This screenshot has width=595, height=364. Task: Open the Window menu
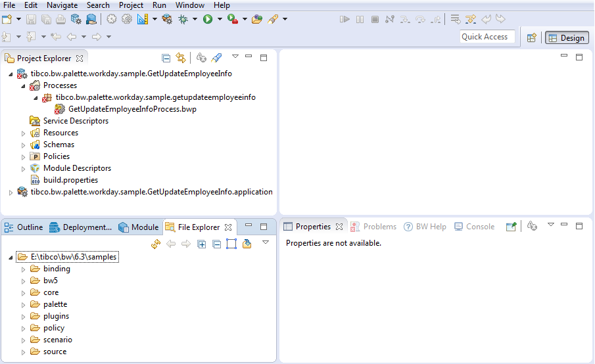point(190,5)
